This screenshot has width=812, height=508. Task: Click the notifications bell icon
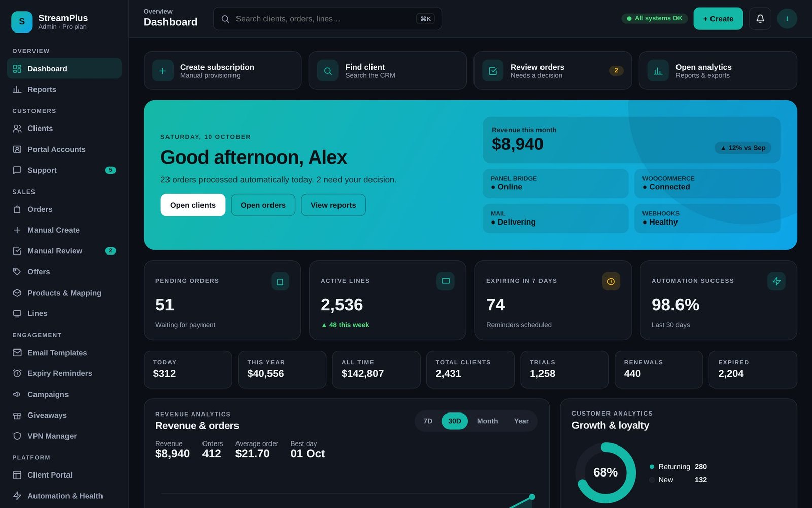pyautogui.click(x=760, y=19)
